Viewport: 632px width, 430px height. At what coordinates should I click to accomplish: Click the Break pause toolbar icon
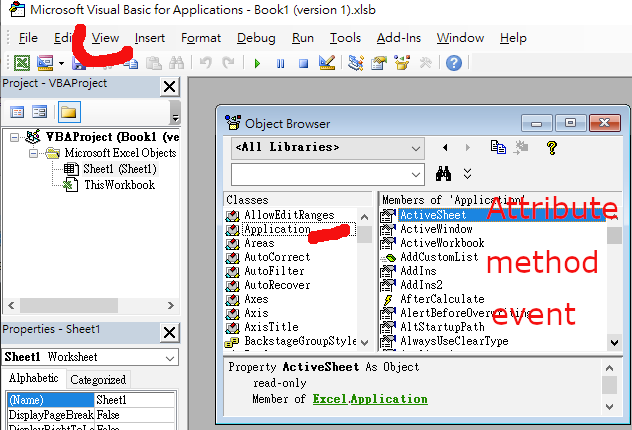click(281, 63)
